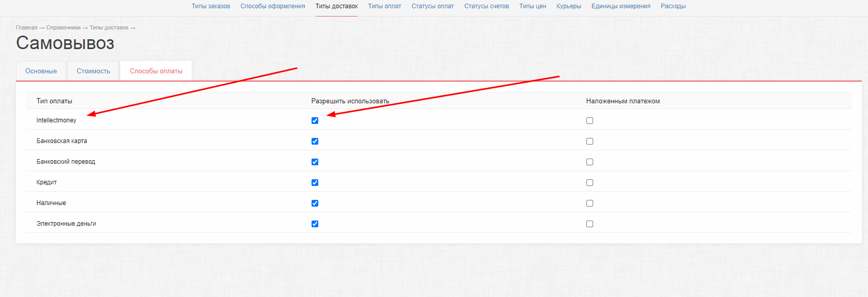The width and height of the screenshot is (868, 297).
Task: Uncheck allow use for Банковская карта
Action: pos(315,141)
